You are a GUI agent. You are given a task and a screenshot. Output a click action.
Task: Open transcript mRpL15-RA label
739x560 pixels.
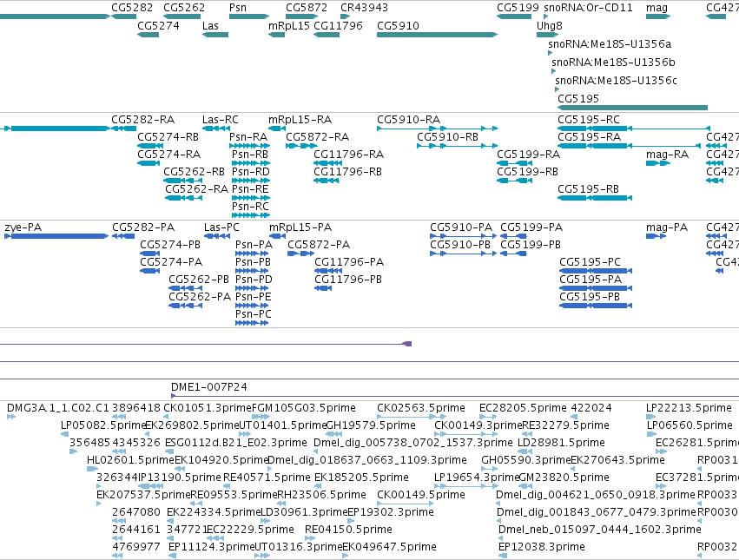pos(300,119)
